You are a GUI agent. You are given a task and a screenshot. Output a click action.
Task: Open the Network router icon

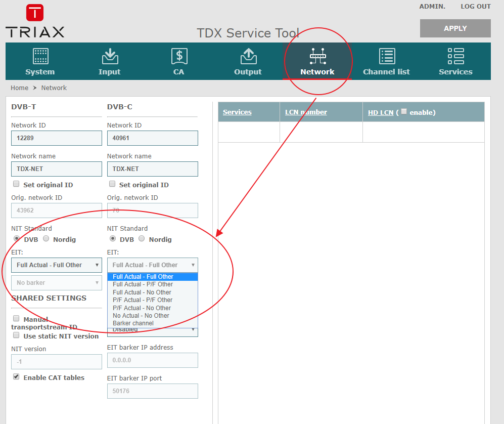point(317,56)
